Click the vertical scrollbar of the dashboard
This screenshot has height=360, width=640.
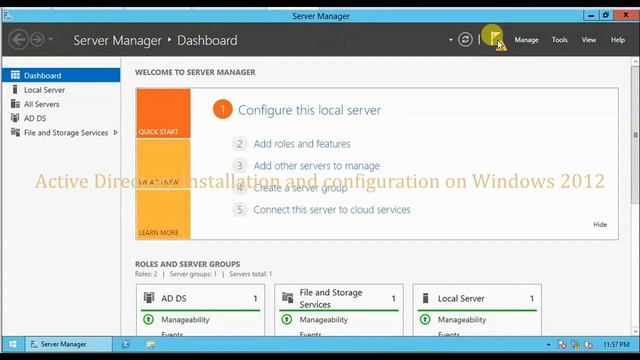click(x=635, y=135)
